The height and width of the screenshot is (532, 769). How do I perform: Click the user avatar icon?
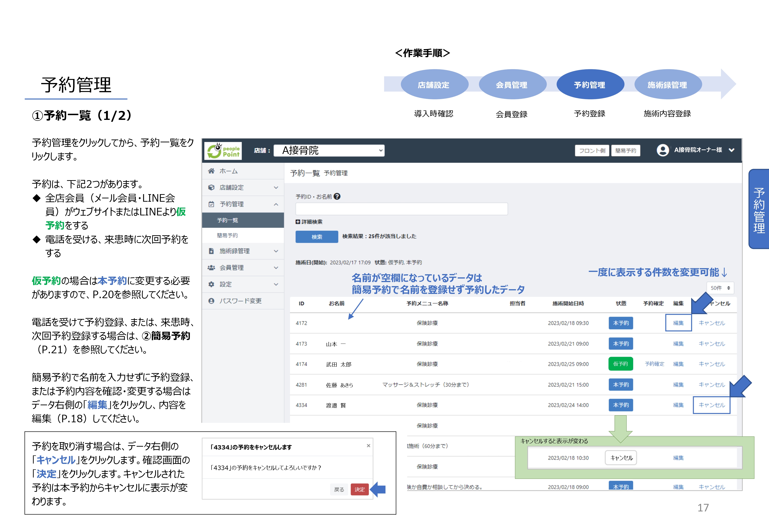[x=663, y=150]
